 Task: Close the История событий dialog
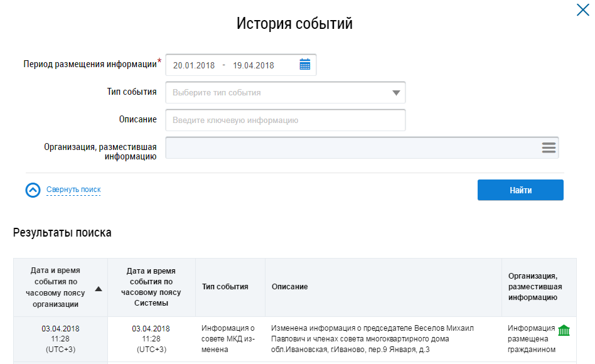point(582,9)
